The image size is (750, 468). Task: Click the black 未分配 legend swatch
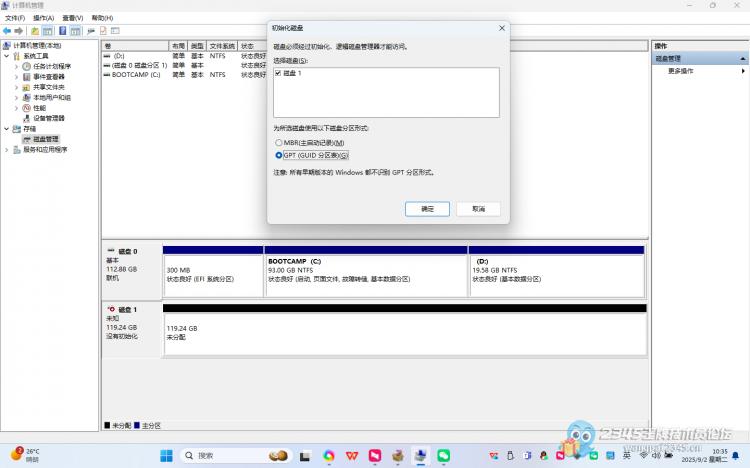[x=107, y=425]
